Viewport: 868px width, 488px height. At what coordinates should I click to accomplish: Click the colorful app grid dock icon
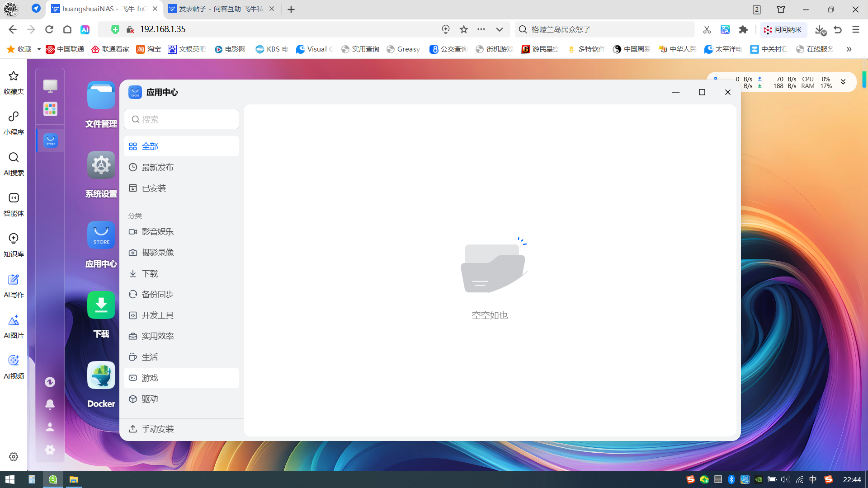tap(50, 109)
